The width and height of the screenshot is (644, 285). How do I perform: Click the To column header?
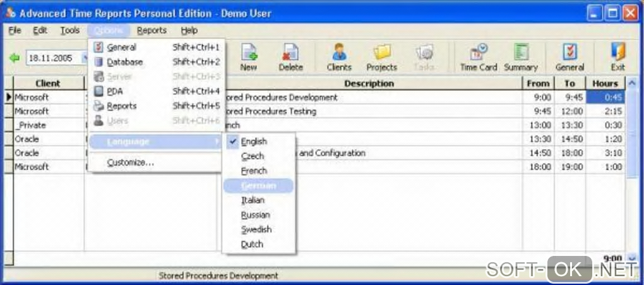(569, 83)
